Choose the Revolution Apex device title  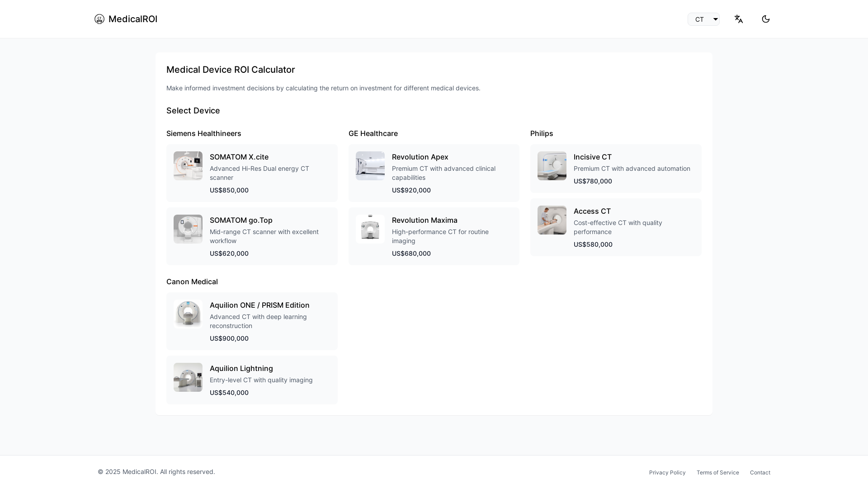pyautogui.click(x=420, y=157)
